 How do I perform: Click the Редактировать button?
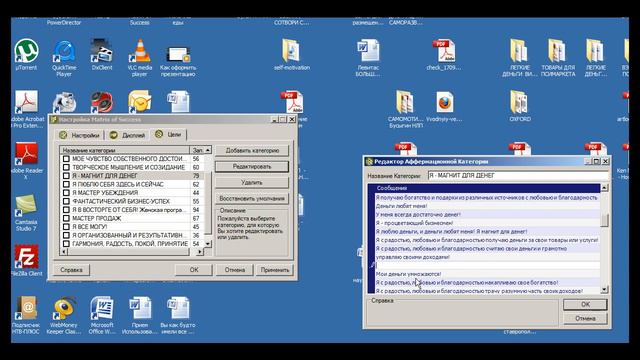coord(252,167)
